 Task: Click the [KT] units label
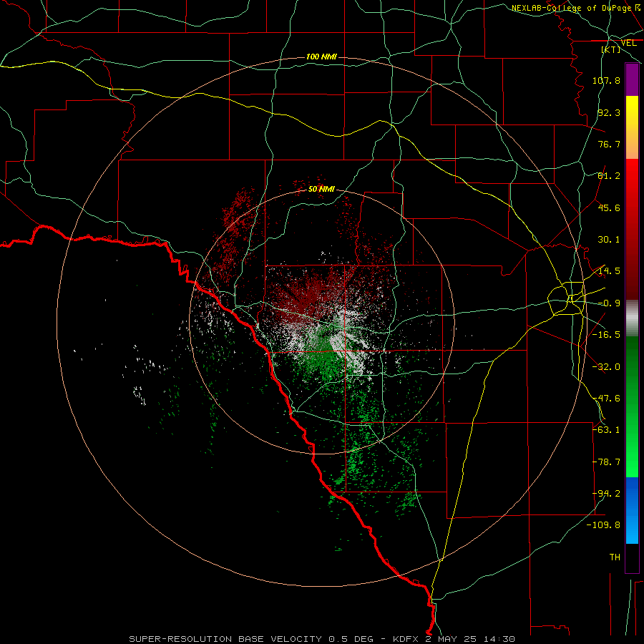(611, 49)
